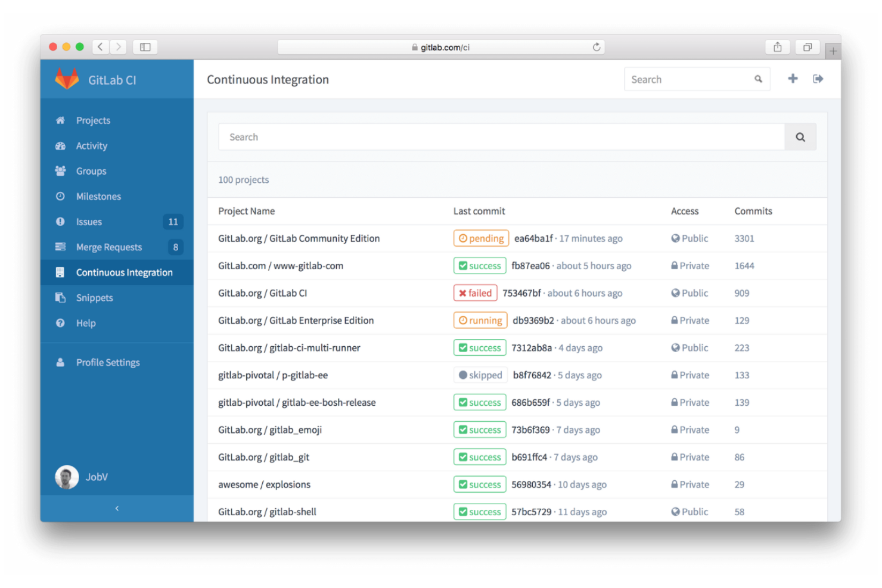Click the pending status badge
Screen dimensions: 882x588
tap(481, 238)
